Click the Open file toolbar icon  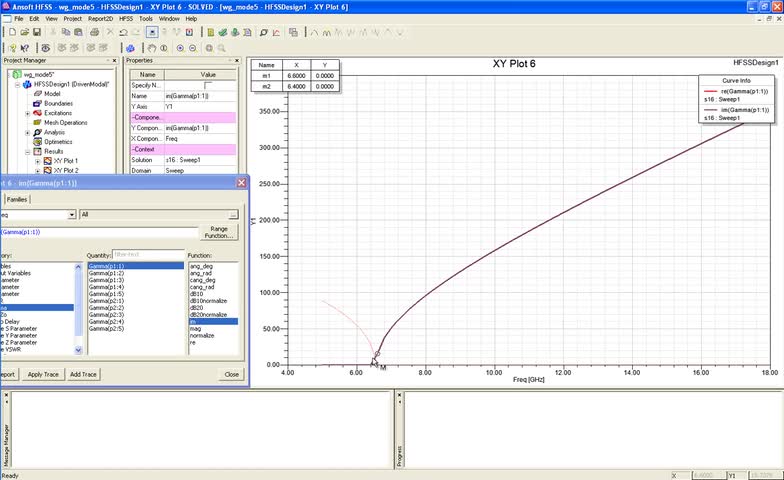[24, 32]
